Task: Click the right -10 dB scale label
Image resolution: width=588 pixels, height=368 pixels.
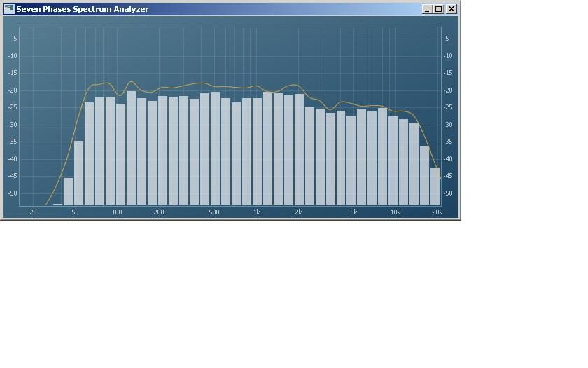Action: pos(448,55)
